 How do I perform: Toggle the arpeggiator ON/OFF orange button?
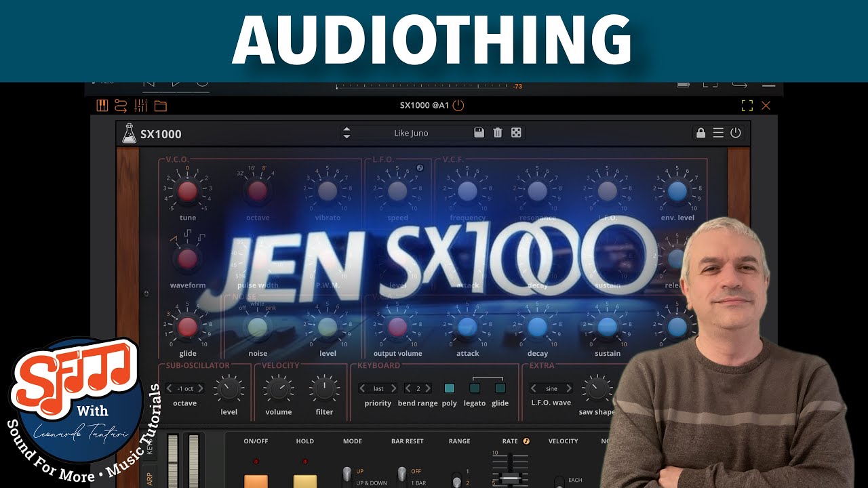pos(256,481)
